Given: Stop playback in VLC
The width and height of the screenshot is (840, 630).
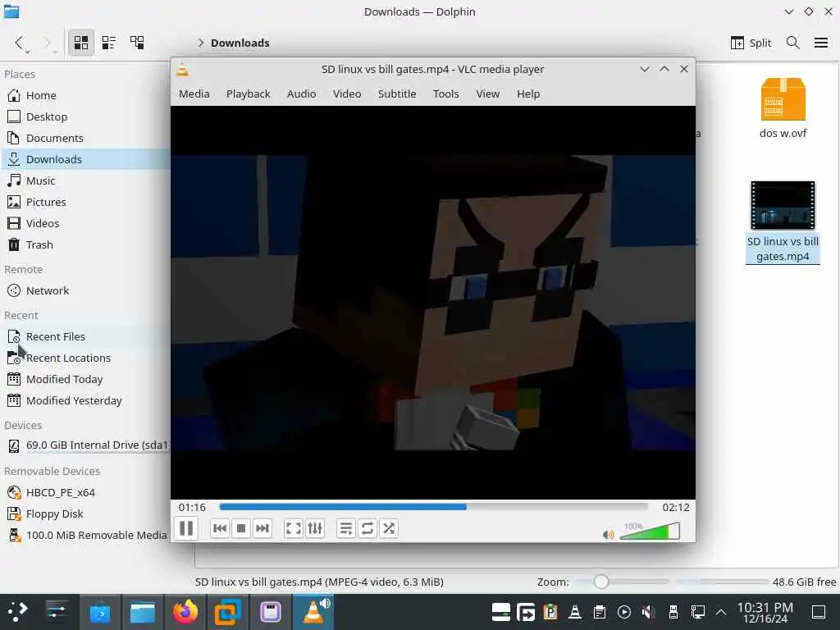Looking at the screenshot, I should point(241,529).
